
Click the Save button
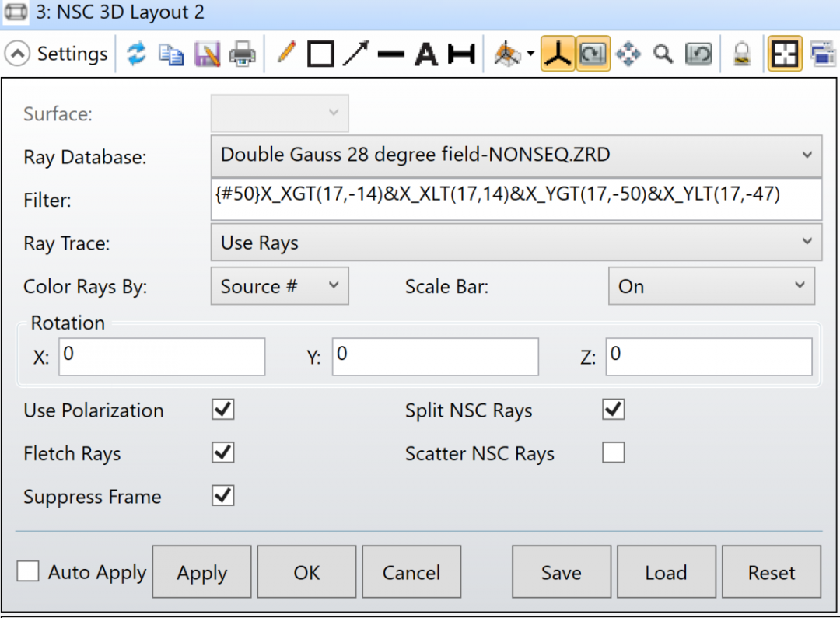pos(562,572)
